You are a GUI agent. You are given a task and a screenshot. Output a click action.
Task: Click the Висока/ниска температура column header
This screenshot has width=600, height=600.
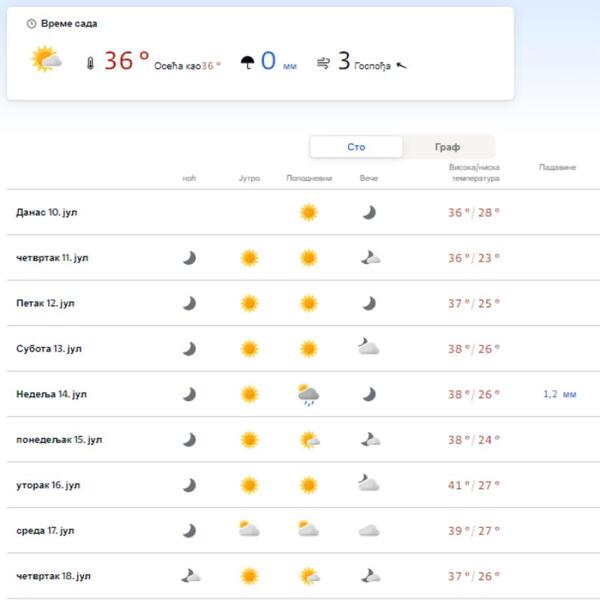pos(473,172)
